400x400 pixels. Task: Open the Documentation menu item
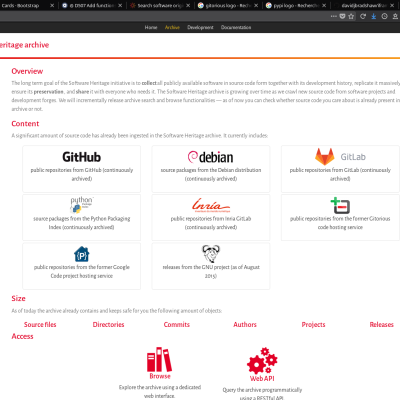pyautogui.click(x=236, y=27)
